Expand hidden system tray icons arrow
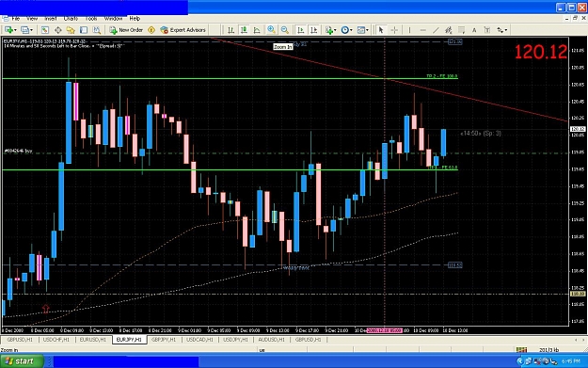This screenshot has width=588, height=368. click(519, 361)
